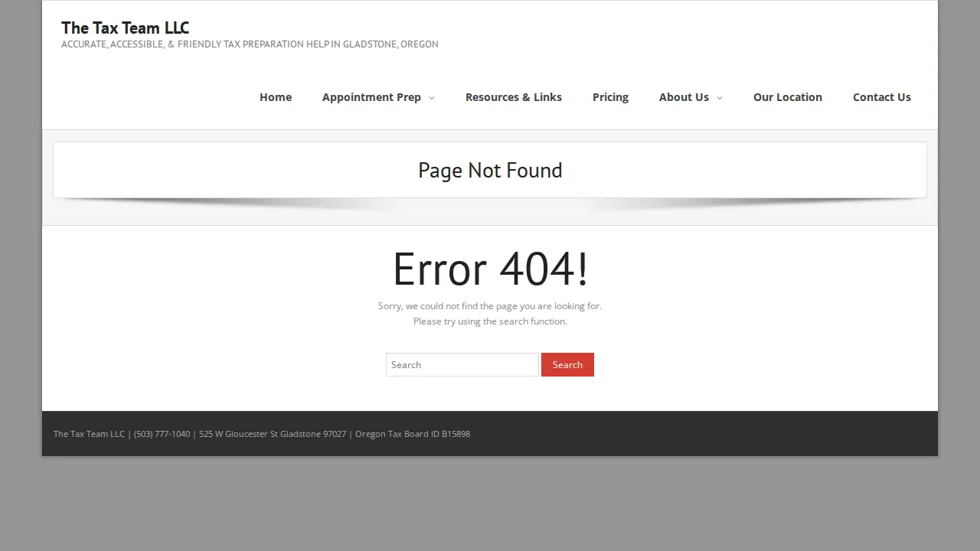
Task: Click 'Please try using the search function' text
Action: point(490,321)
